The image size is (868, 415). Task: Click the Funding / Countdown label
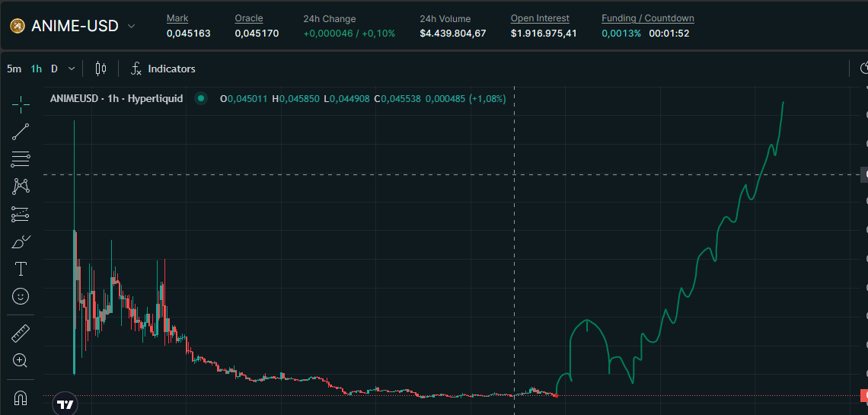[x=648, y=18]
